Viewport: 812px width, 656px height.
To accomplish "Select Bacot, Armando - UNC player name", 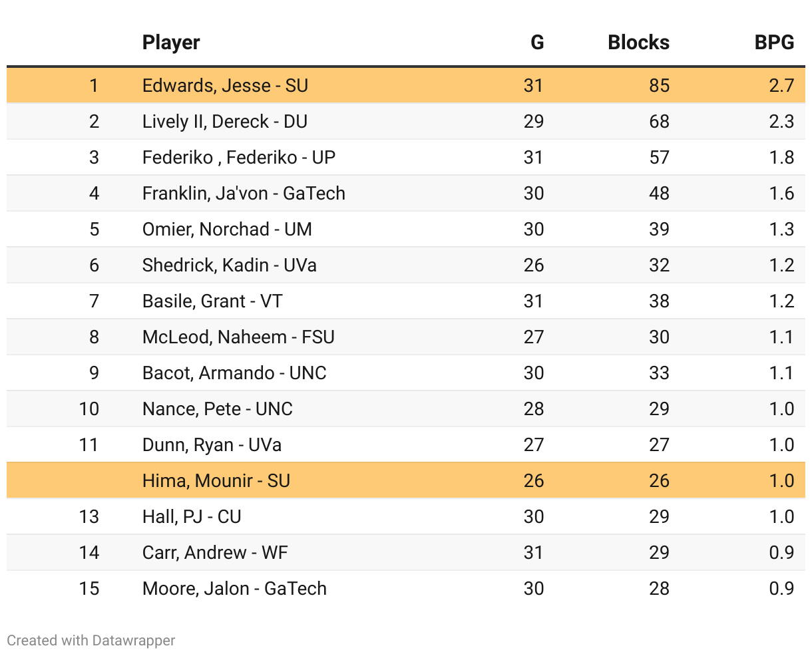I will pos(234,373).
